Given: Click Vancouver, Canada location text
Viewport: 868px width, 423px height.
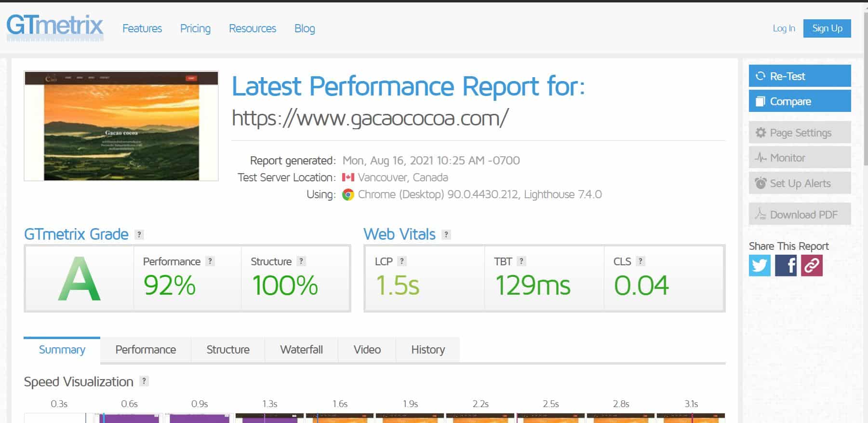Looking at the screenshot, I should pos(403,177).
